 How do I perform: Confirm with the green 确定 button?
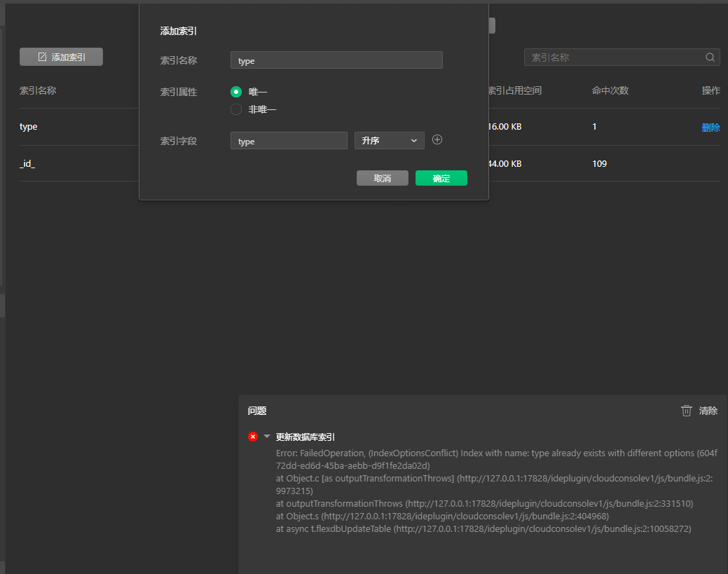[441, 178]
